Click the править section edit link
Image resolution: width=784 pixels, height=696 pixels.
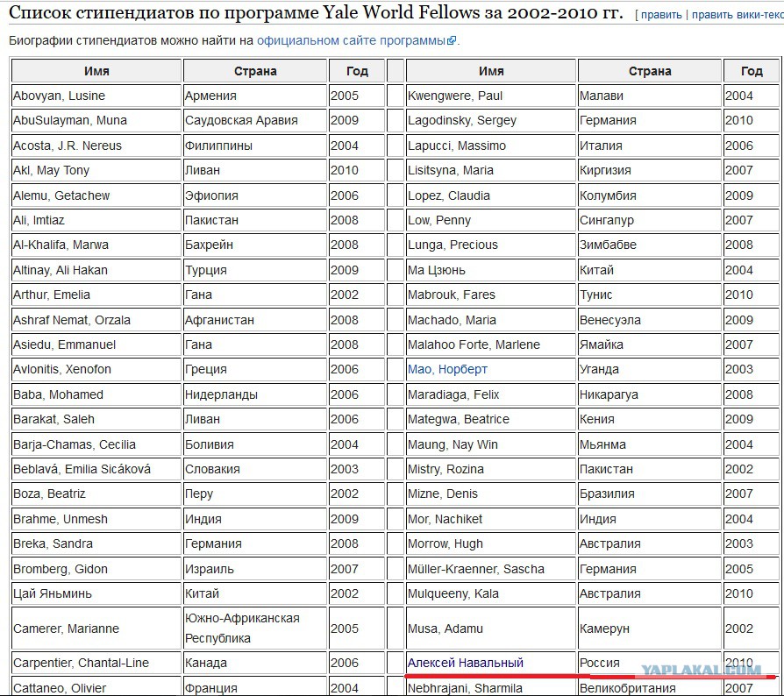[661, 15]
